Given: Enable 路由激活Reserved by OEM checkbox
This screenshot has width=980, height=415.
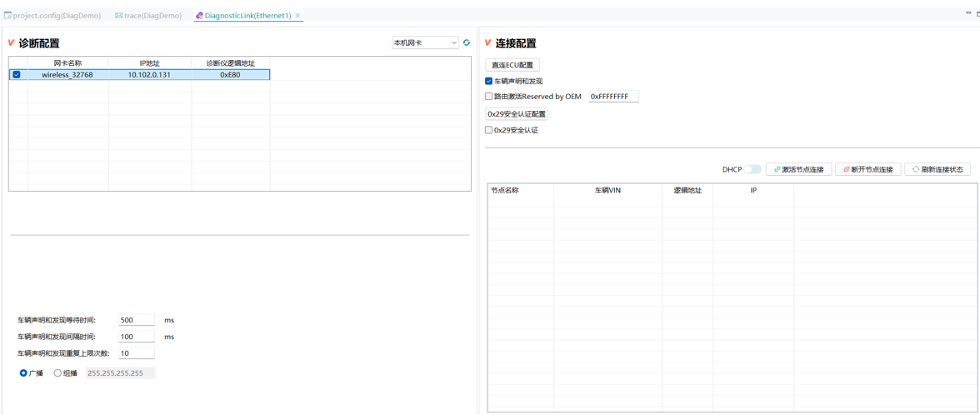Looking at the screenshot, I should (488, 97).
